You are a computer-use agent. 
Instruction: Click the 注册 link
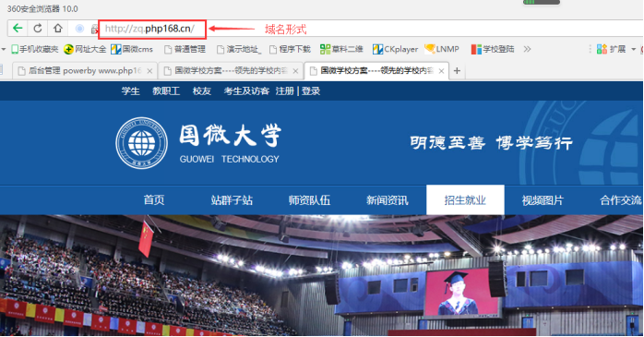284,90
